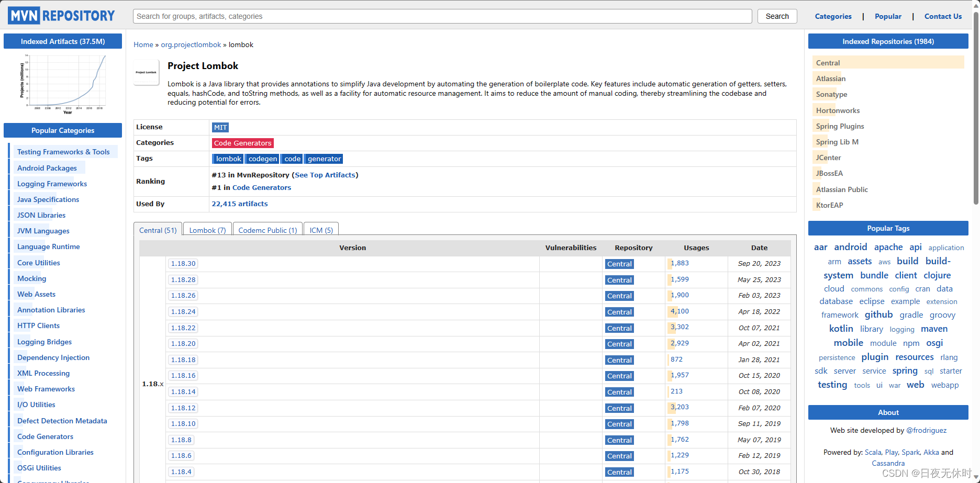Select the testing popular tag
This screenshot has height=483, width=980.
[x=832, y=385]
